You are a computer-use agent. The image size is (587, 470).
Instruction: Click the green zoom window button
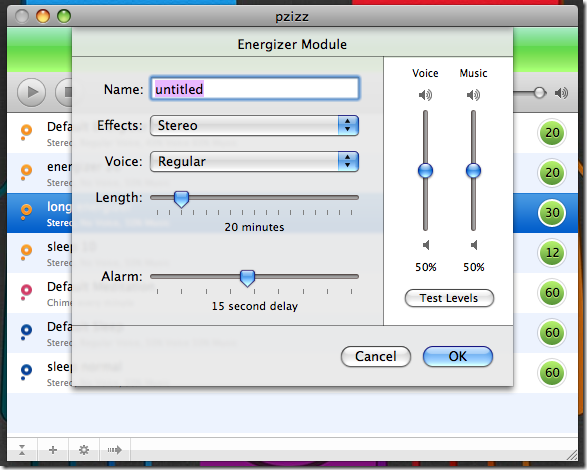pyautogui.click(x=64, y=16)
